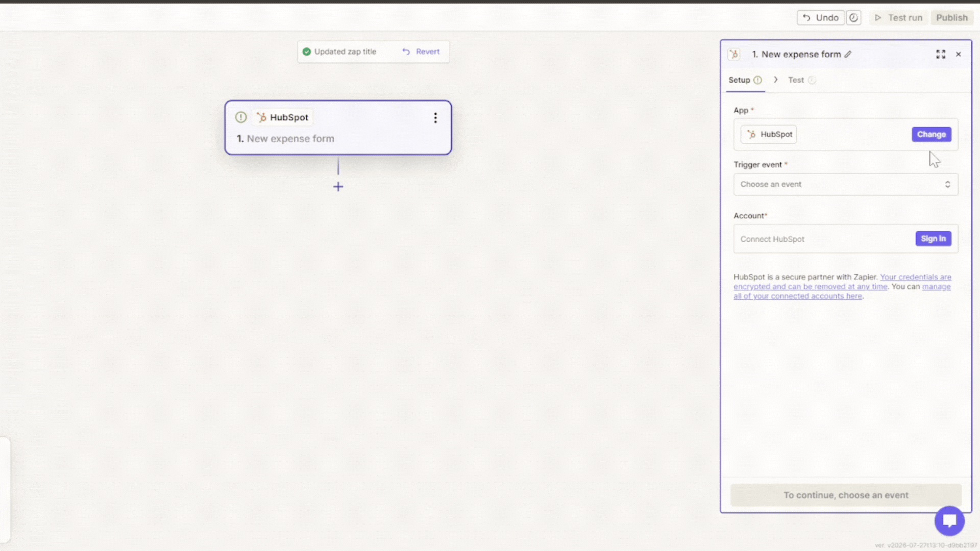Switch to the Test tab

pos(801,80)
